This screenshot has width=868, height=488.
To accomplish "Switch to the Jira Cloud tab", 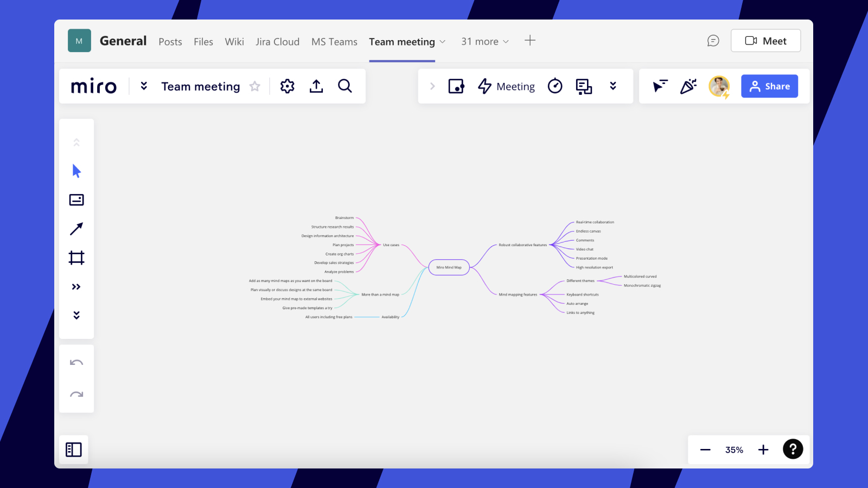I will (277, 42).
